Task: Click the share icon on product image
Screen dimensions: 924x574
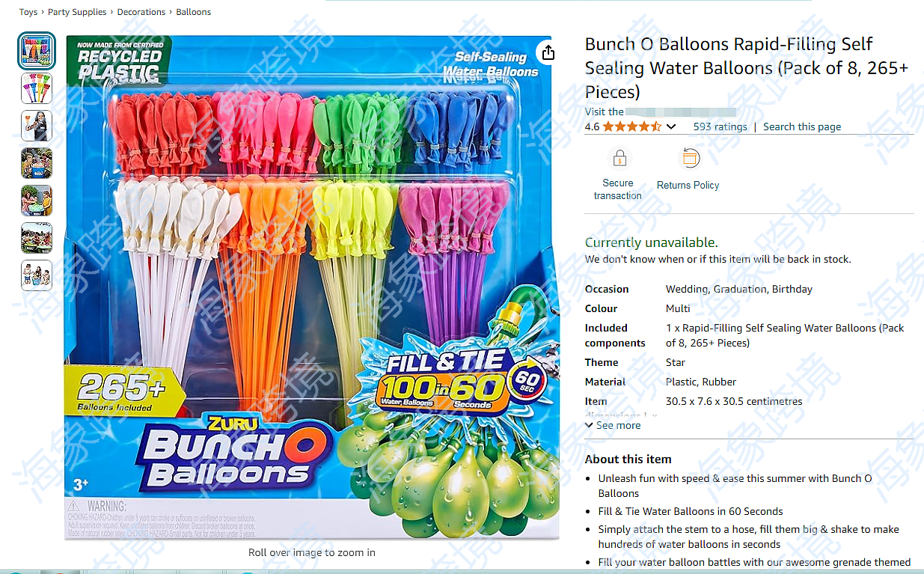Action: click(x=548, y=52)
